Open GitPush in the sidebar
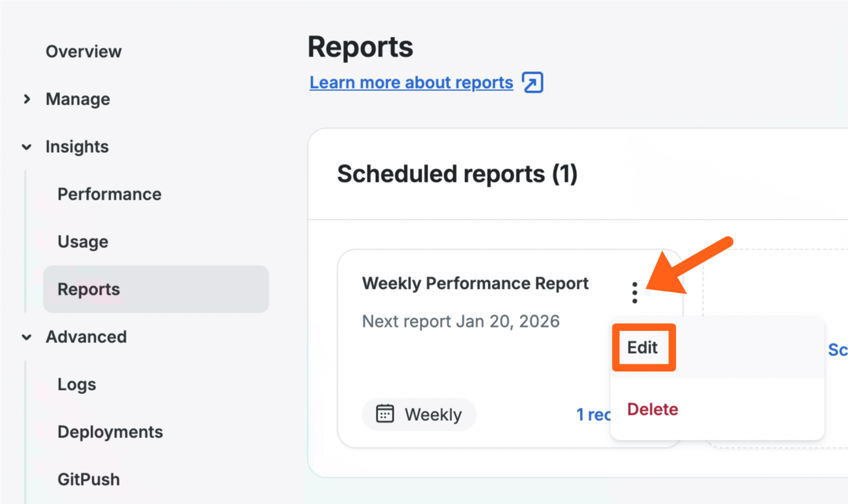 click(89, 480)
